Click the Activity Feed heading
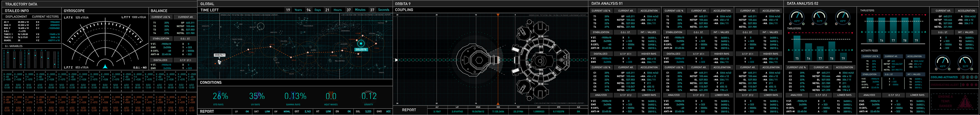Image resolution: width=980 pixels, height=115 pixels. tap(869, 51)
